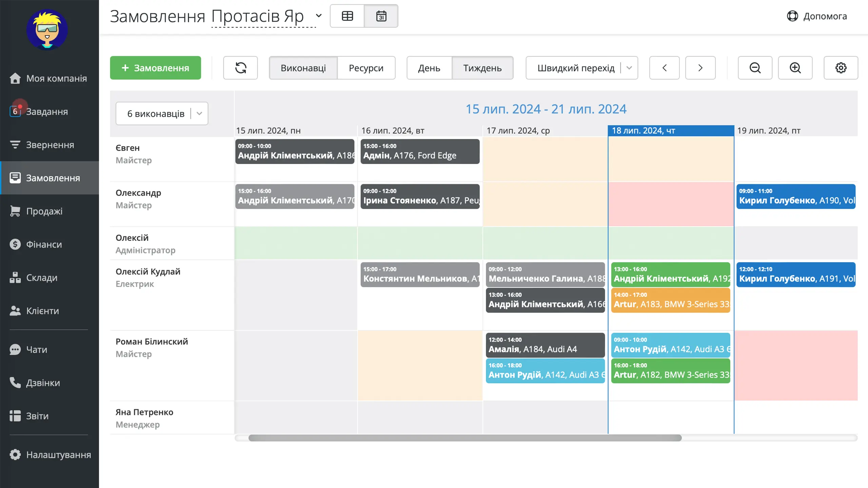
Task: Open light-blue Антон Рудій 09:00 order
Action: (671, 345)
